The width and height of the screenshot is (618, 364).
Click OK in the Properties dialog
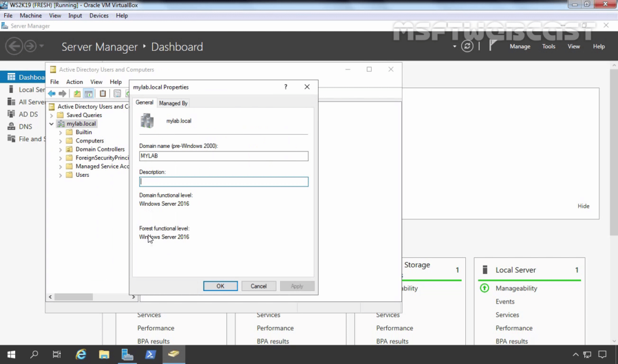click(x=220, y=286)
